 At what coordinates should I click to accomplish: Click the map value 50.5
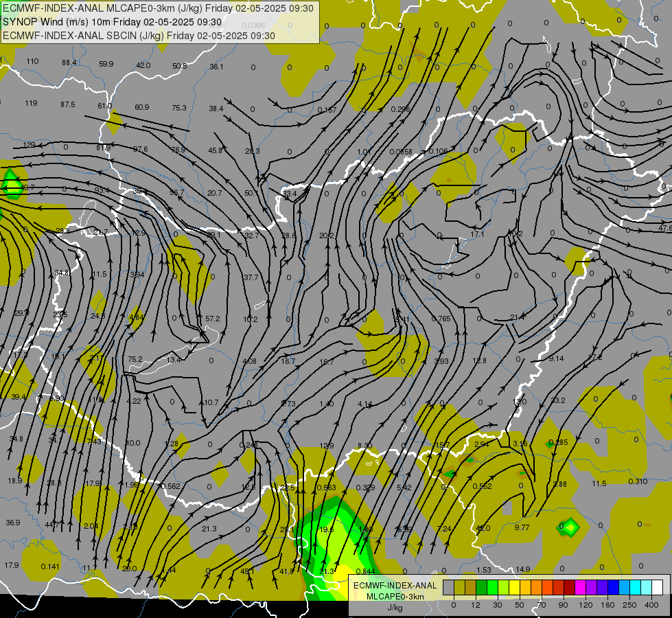click(x=180, y=66)
